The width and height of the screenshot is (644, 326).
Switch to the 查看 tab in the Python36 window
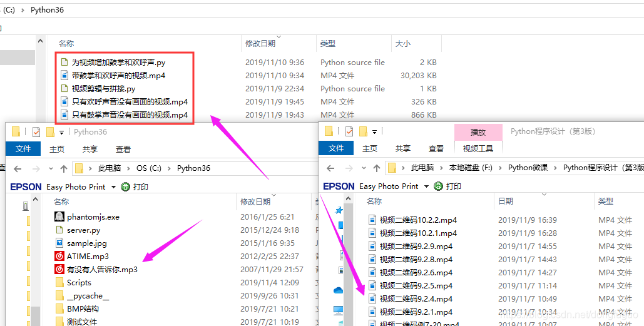(123, 149)
